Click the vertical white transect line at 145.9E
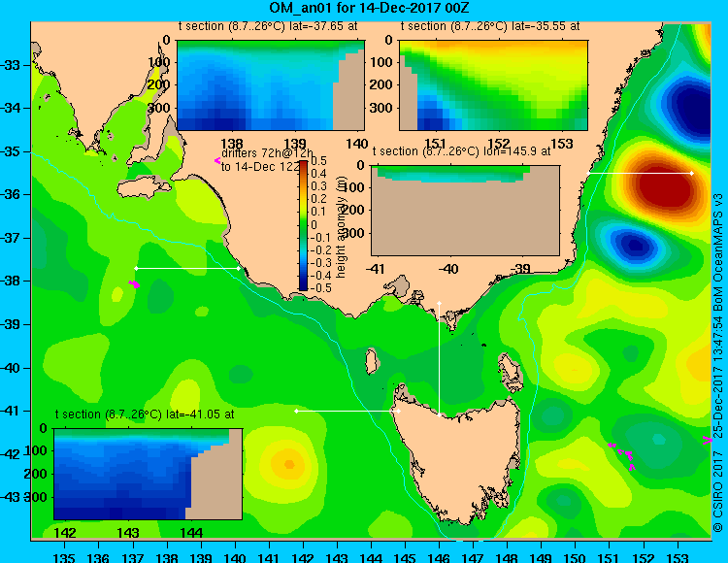 (x=439, y=359)
